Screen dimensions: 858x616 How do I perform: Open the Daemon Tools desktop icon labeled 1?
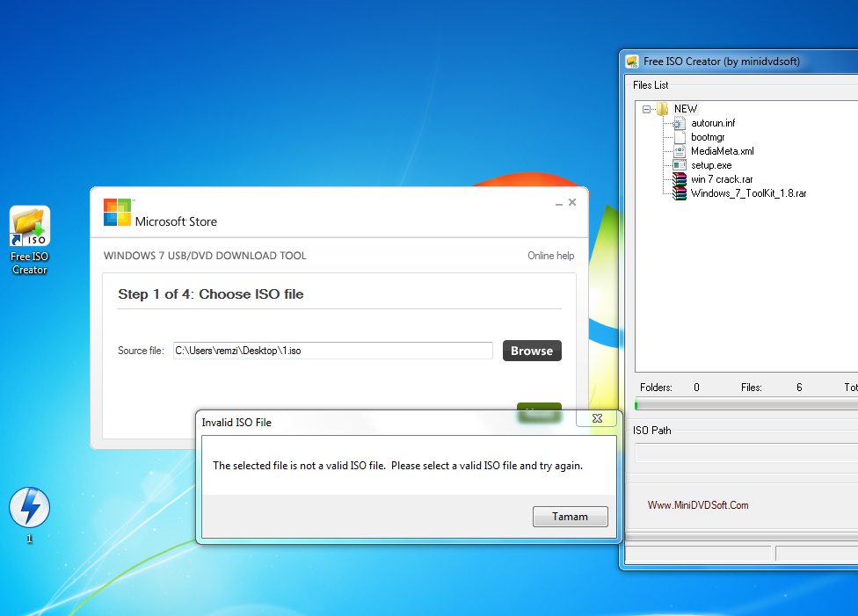[x=30, y=515]
